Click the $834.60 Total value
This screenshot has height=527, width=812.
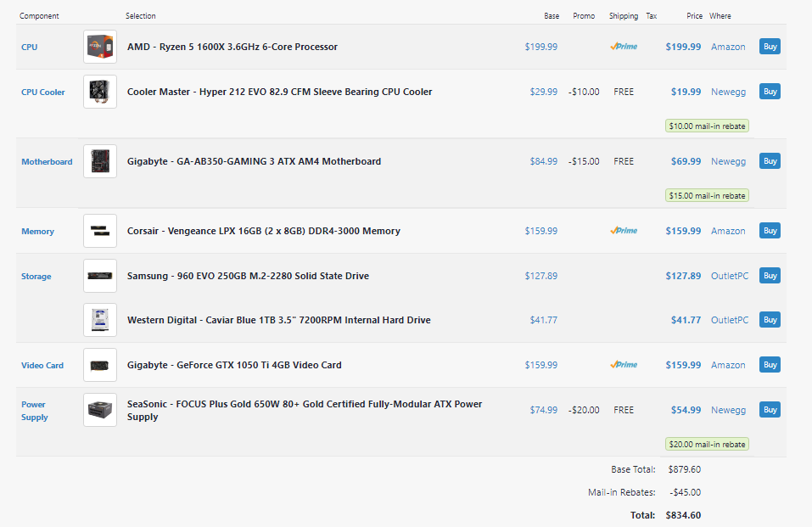coord(683,515)
